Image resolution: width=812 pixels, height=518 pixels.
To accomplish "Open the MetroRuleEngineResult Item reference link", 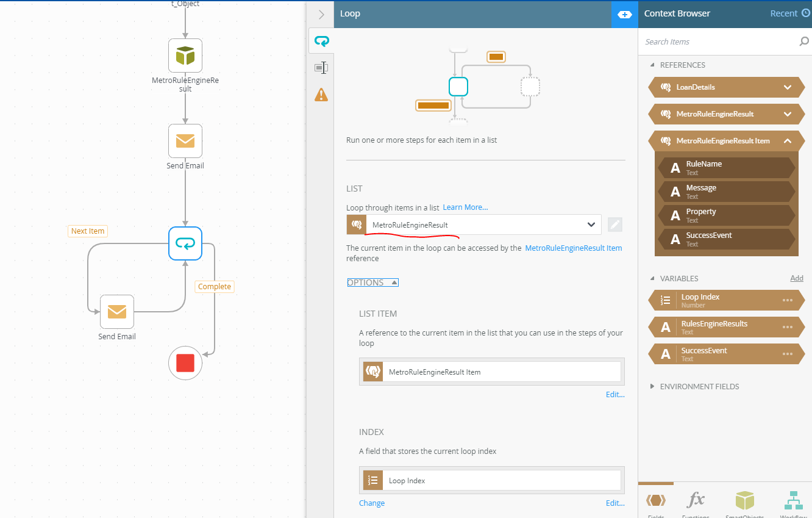I will pos(574,248).
